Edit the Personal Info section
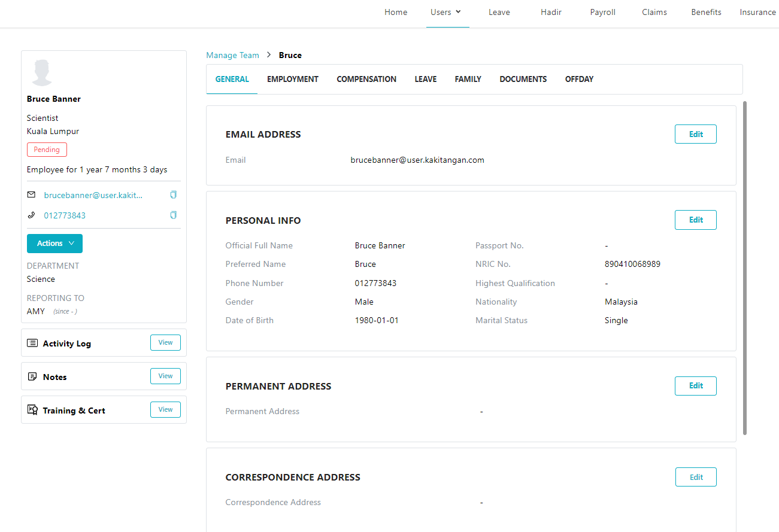Viewport: 779px width, 532px height. (x=696, y=220)
